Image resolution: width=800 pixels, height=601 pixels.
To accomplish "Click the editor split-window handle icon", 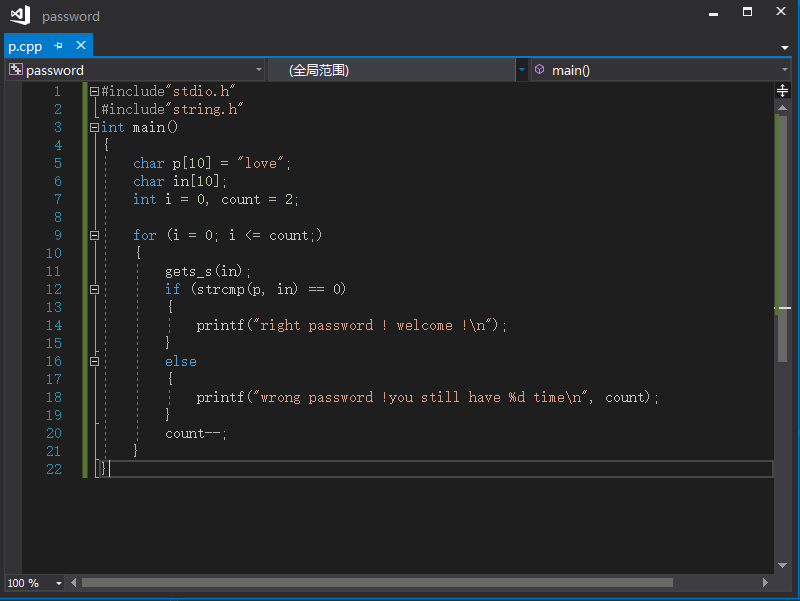I will coord(782,91).
